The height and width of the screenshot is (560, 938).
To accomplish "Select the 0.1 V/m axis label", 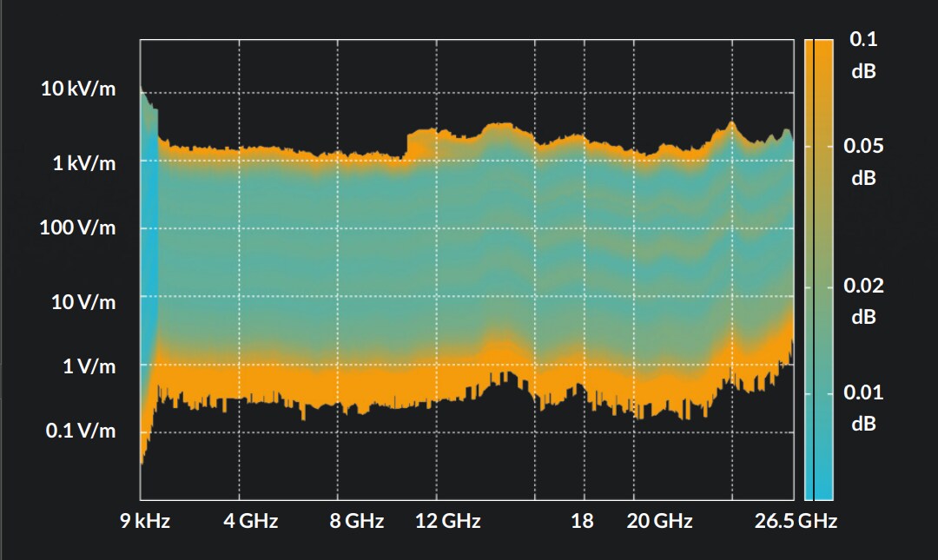I will click(80, 431).
